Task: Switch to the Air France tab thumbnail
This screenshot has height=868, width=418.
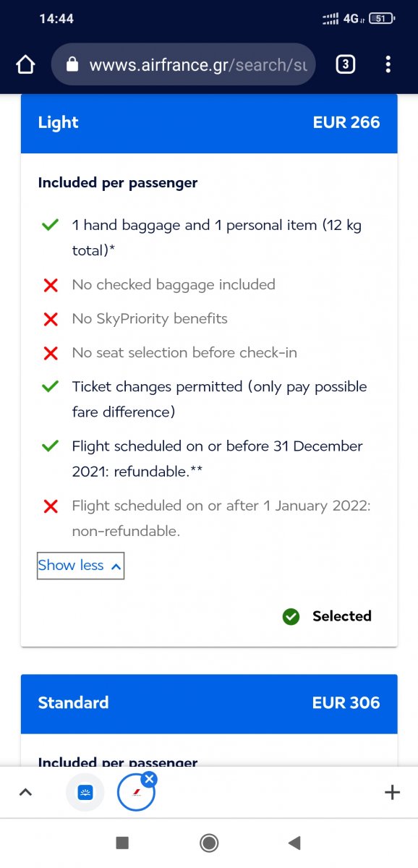Action: click(x=136, y=793)
